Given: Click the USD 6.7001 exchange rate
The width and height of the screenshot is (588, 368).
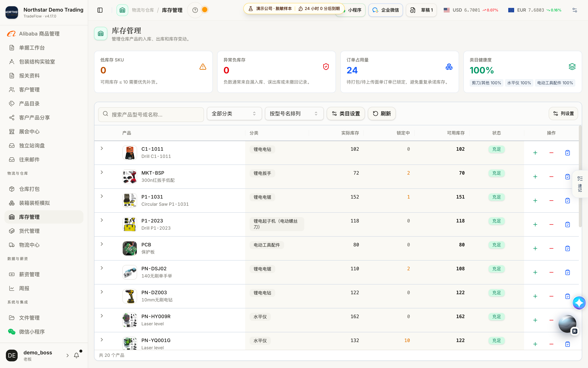Looking at the screenshot, I should 466,10.
